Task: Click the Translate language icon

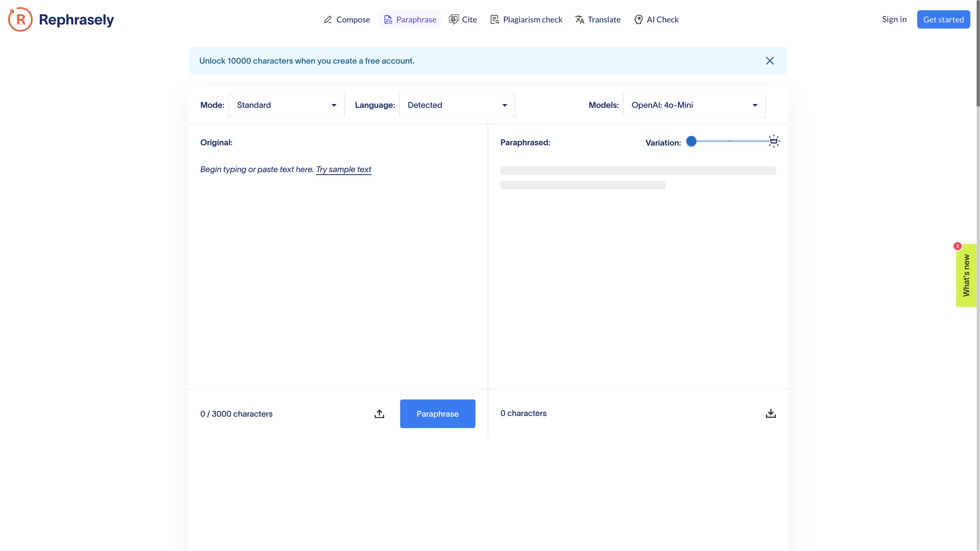Action: [x=579, y=19]
